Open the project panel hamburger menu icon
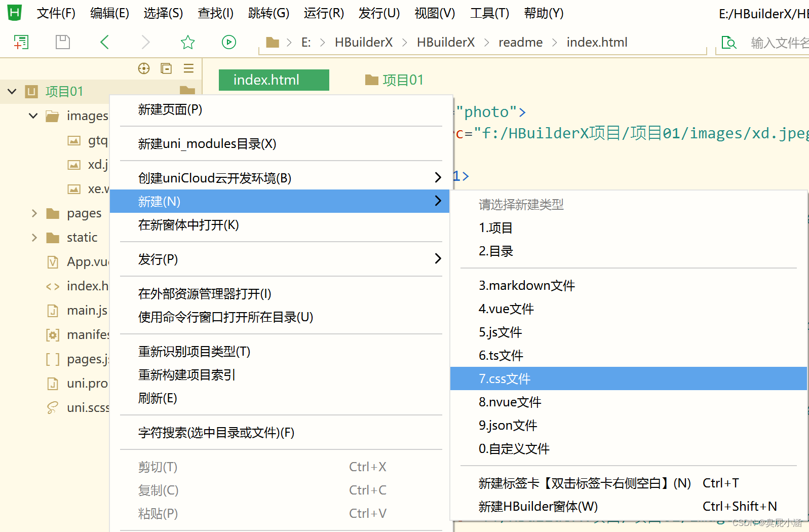The image size is (809, 532). pos(189,68)
